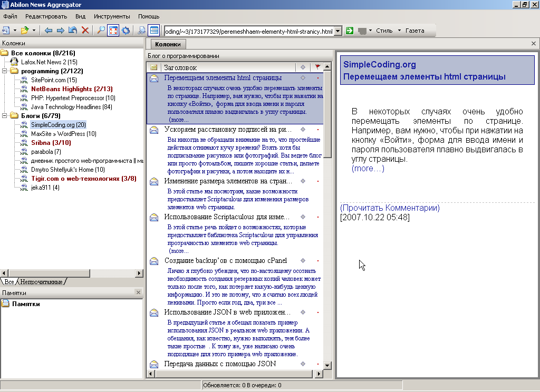Viewport: 540px width, 392px height.
Task: Open the Прочитать Комментарии link
Action: pos(390,208)
